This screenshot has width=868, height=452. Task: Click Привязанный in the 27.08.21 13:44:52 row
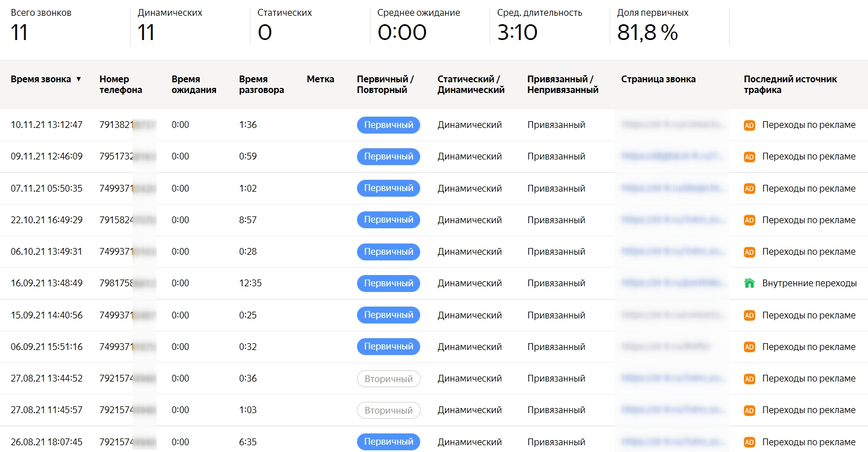pyautogui.click(x=557, y=378)
